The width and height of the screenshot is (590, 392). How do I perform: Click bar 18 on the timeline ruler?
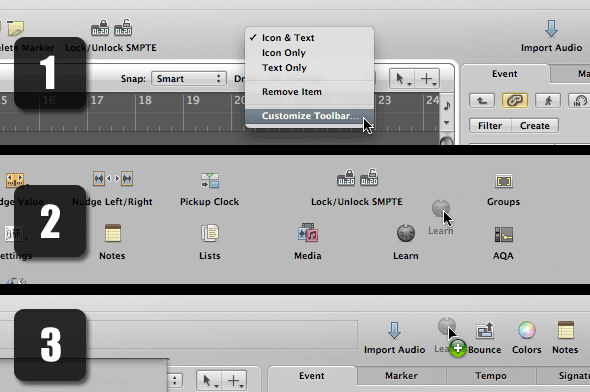(x=145, y=100)
